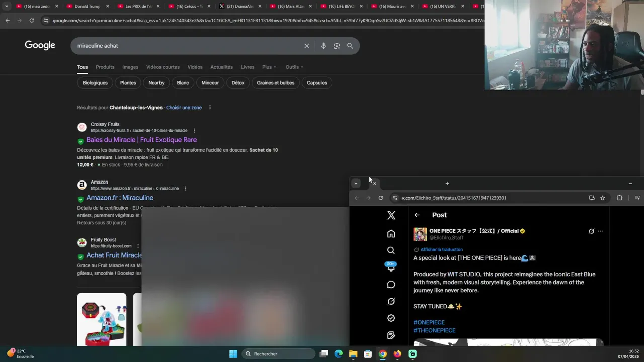The image size is (644, 362).
Task: Open extensions puzzle icon in X window
Action: (x=619, y=198)
